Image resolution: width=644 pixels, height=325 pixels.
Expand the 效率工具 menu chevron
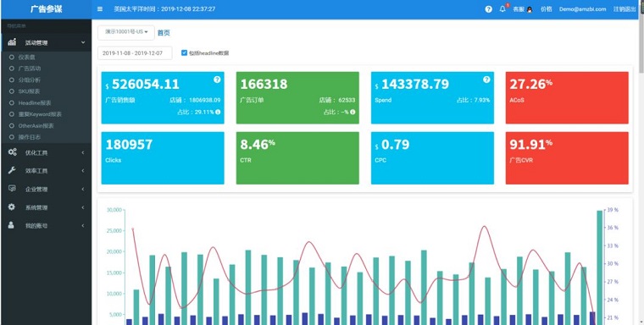(83, 171)
